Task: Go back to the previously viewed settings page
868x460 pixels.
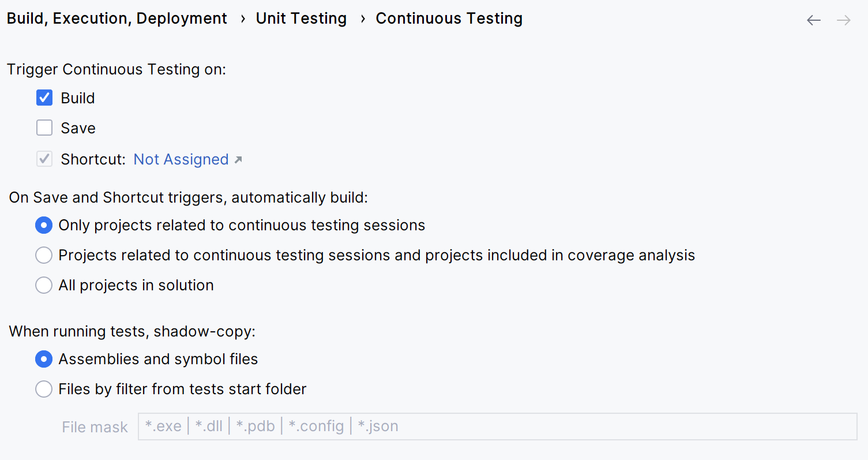Action: pyautogui.click(x=813, y=20)
